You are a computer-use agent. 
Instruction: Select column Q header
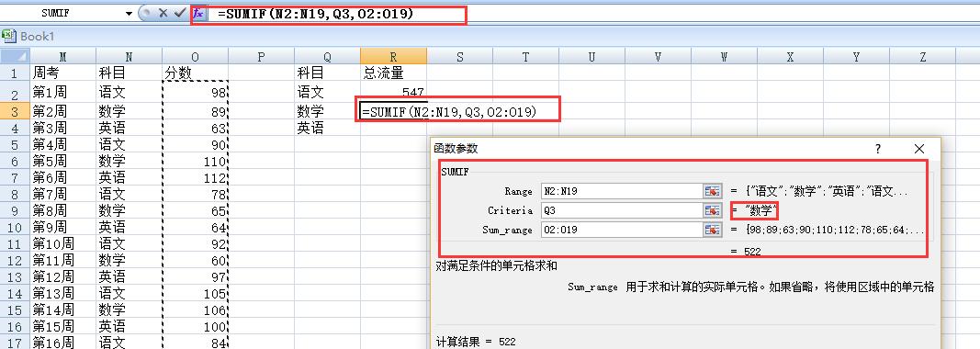coord(328,56)
